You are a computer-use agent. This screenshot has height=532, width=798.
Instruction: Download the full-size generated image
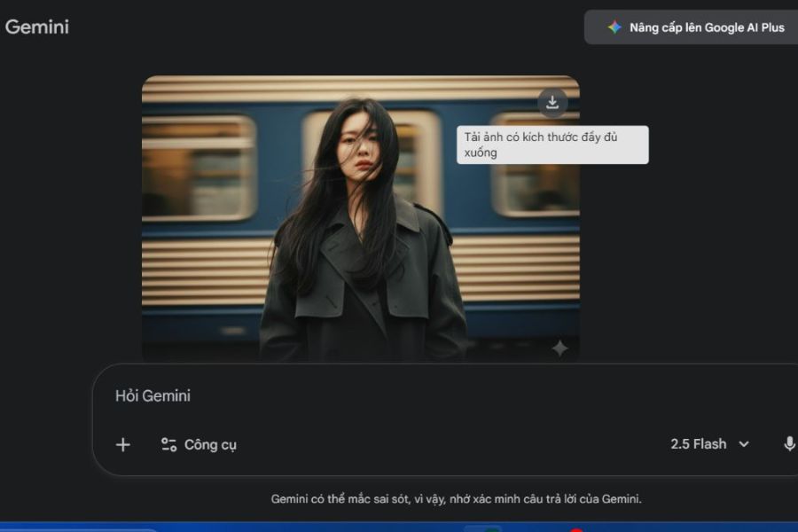point(552,103)
